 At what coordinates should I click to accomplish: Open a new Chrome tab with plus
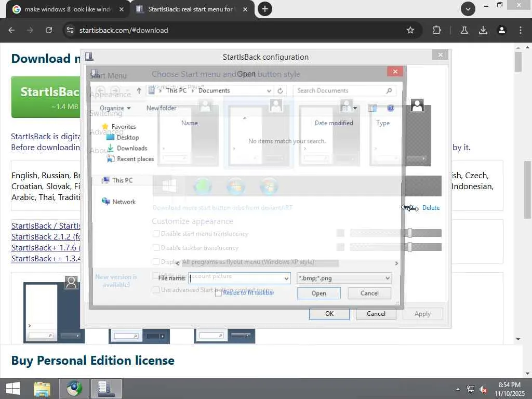pos(265,9)
